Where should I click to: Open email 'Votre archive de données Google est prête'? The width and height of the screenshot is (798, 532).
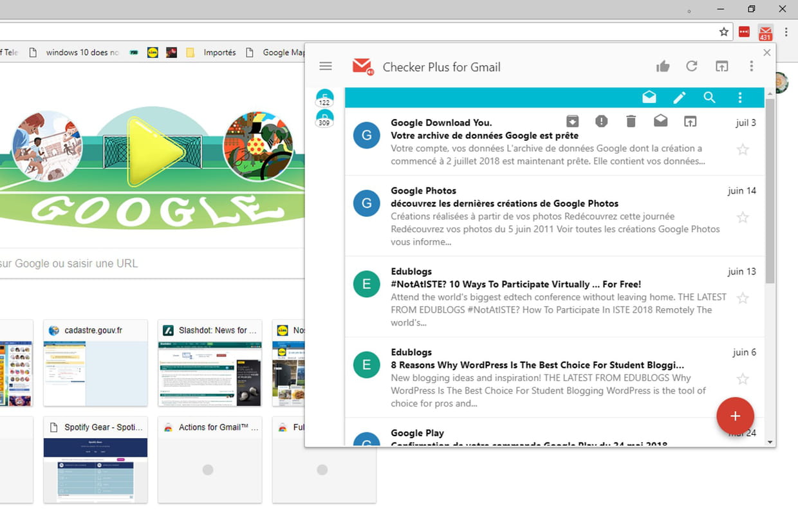point(485,136)
